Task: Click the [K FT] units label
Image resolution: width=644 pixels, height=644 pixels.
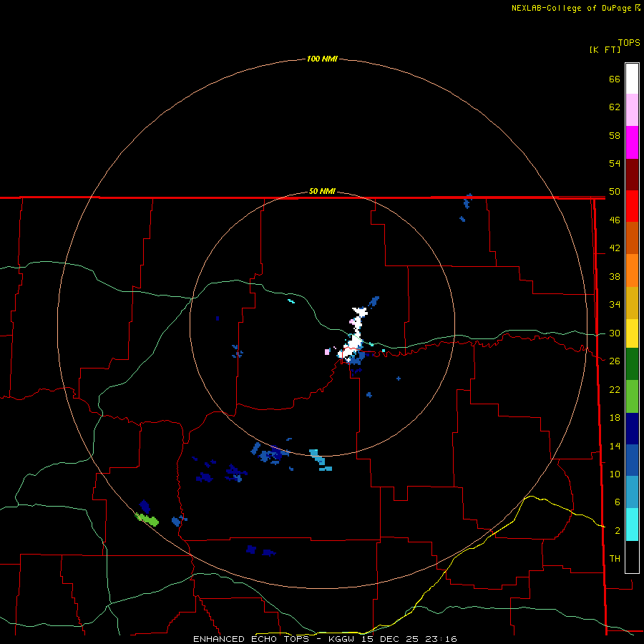Action: pos(605,49)
